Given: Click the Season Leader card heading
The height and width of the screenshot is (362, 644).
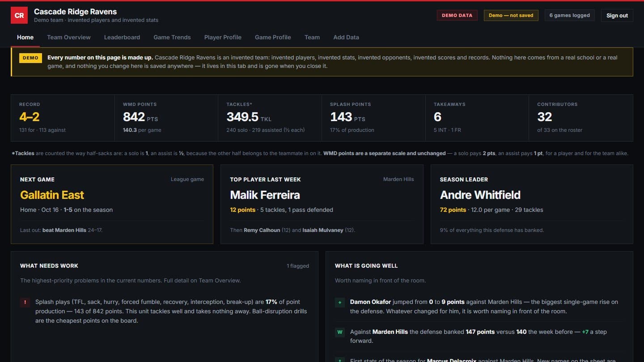Looking at the screenshot, I should [464, 179].
